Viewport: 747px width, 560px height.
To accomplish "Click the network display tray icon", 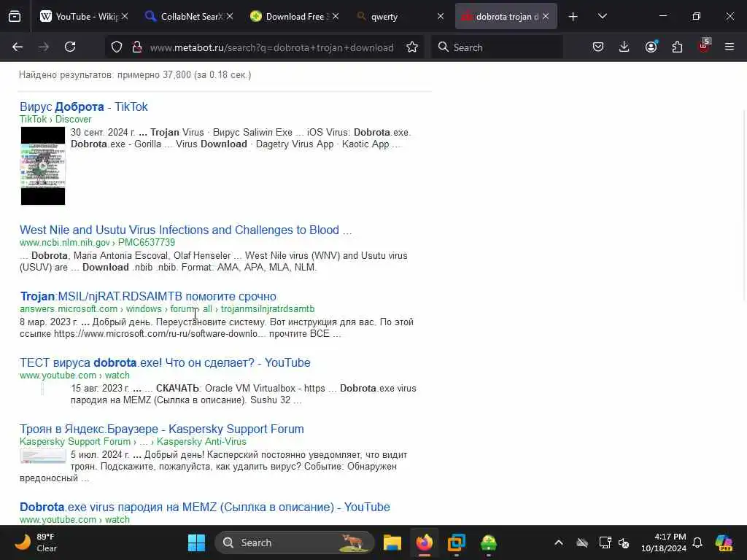I will click(x=605, y=542).
